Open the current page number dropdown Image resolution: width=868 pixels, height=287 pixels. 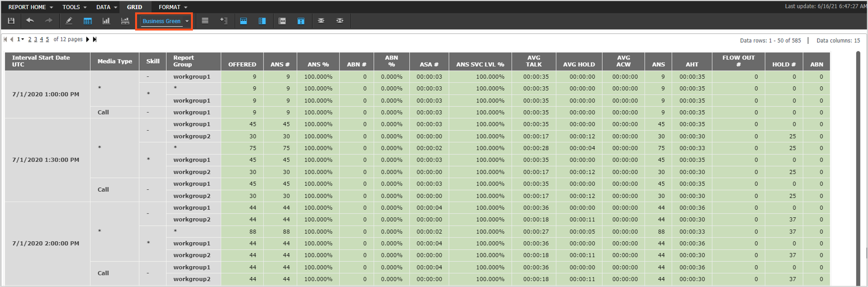[x=21, y=40]
